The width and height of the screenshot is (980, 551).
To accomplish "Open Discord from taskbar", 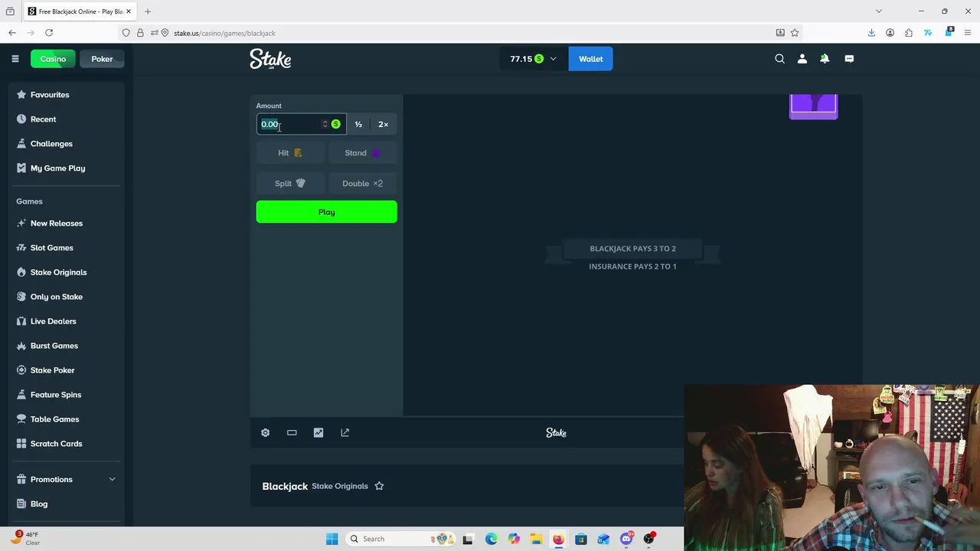I will [x=626, y=539].
